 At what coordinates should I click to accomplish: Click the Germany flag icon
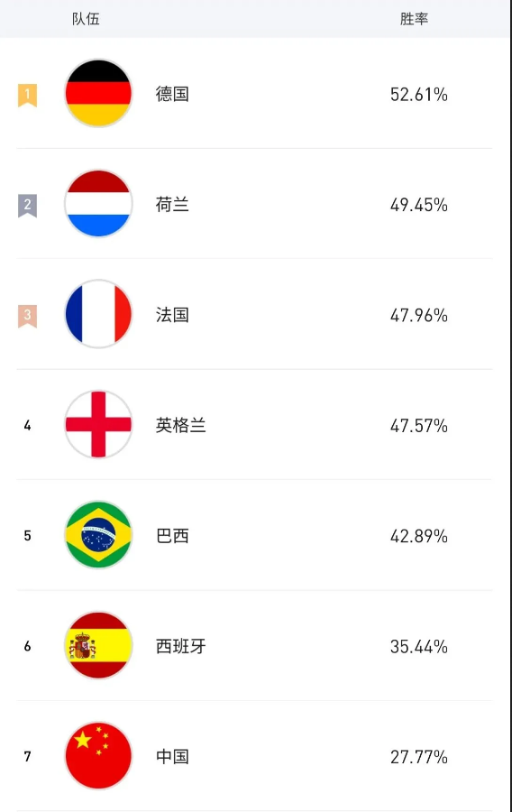point(98,93)
